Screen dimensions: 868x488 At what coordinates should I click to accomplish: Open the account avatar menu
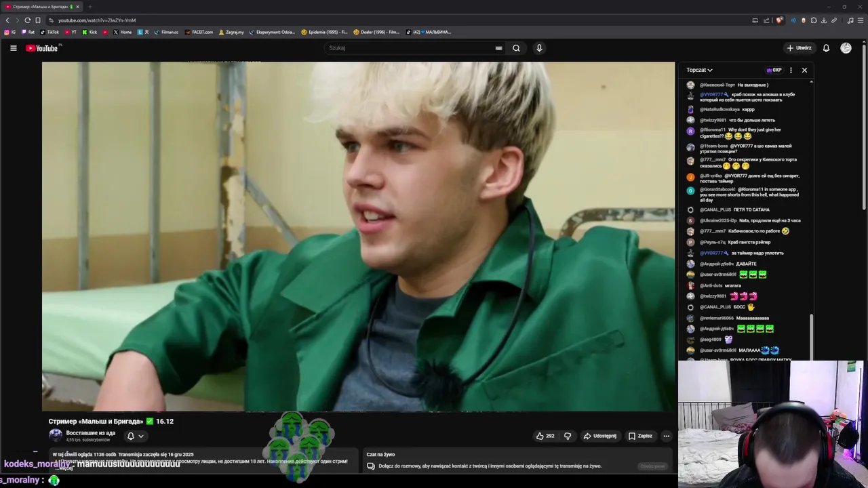coord(846,48)
